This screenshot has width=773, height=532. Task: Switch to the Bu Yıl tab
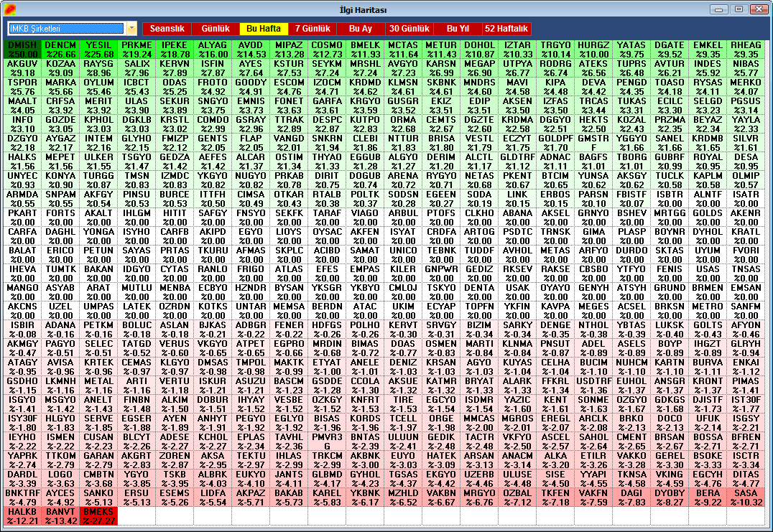coord(458,29)
